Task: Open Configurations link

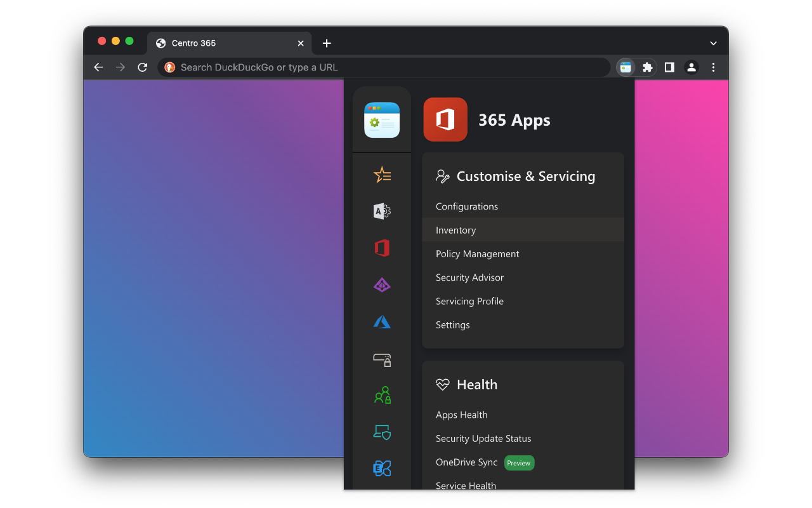Action: pyautogui.click(x=467, y=206)
